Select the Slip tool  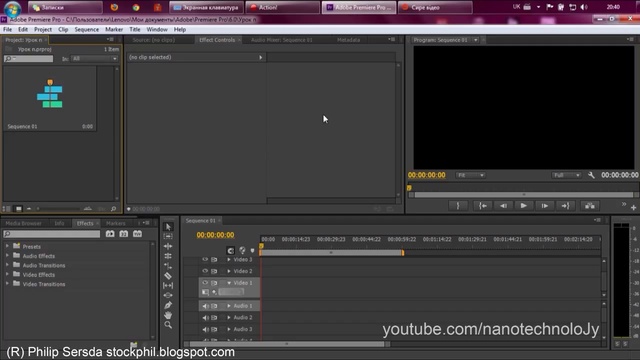tap(168, 285)
